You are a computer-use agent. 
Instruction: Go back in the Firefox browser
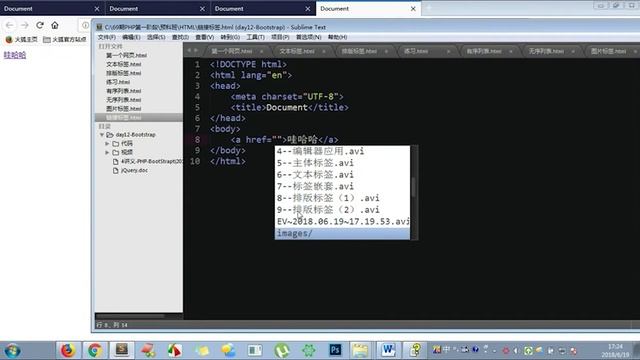coord(10,25)
